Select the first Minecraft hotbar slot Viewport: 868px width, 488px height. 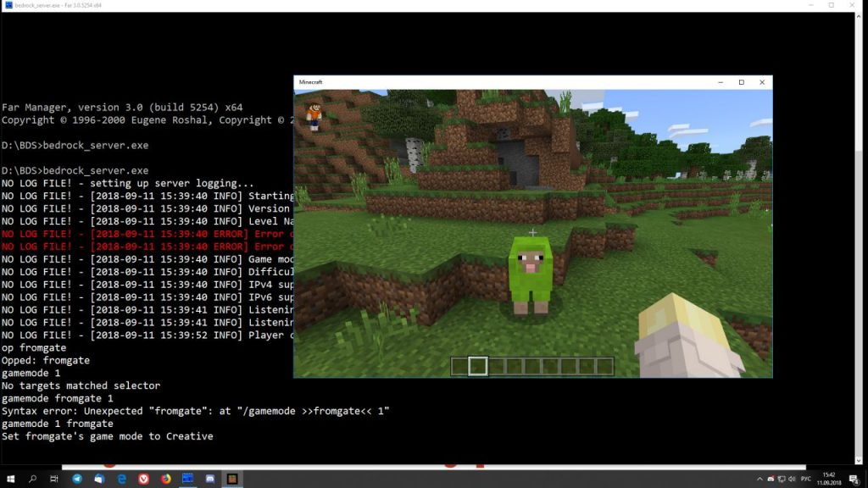459,366
